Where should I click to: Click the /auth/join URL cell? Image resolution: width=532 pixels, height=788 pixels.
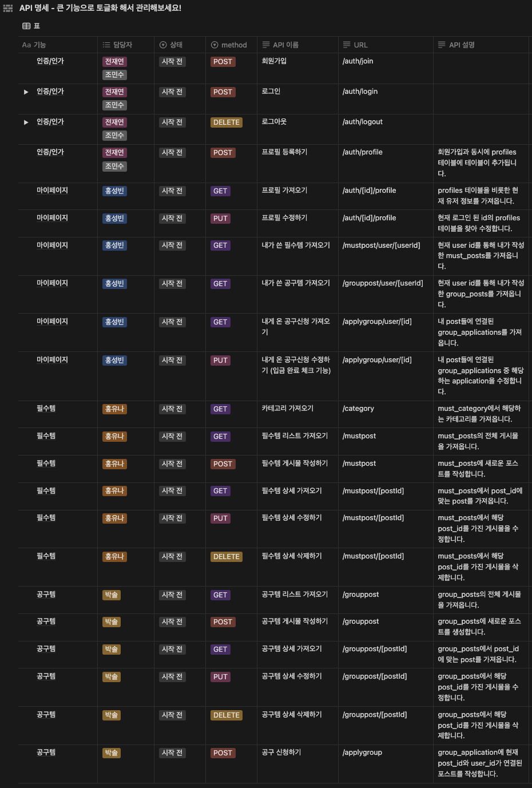click(x=386, y=68)
